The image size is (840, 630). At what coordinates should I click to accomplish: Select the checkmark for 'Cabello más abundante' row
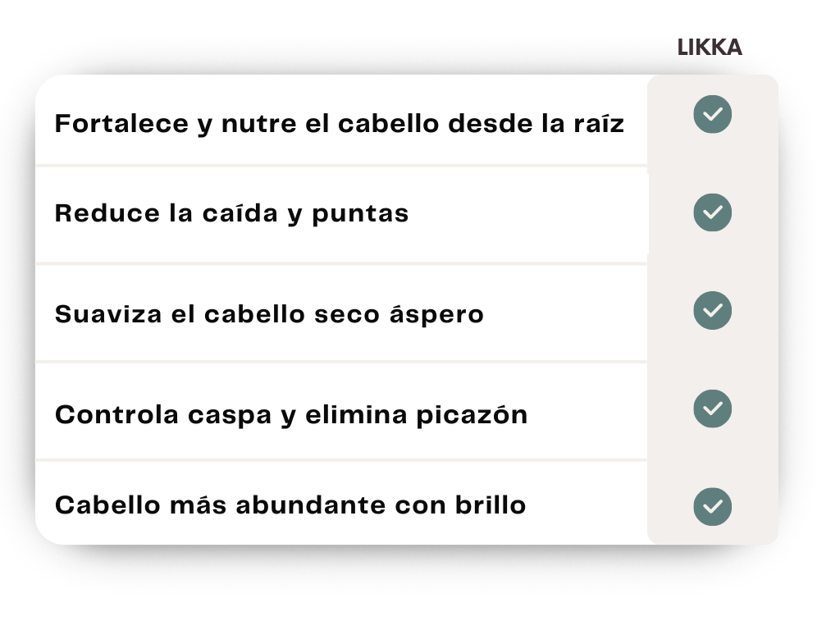point(712,506)
